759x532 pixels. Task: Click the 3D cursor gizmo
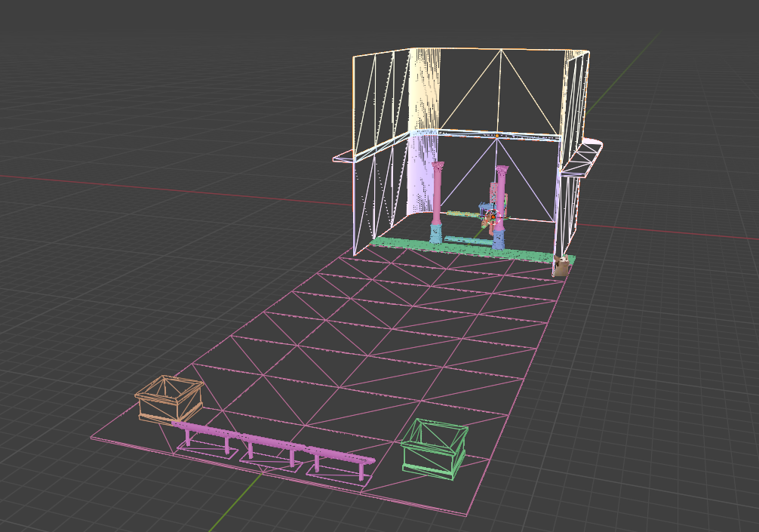pos(495,214)
